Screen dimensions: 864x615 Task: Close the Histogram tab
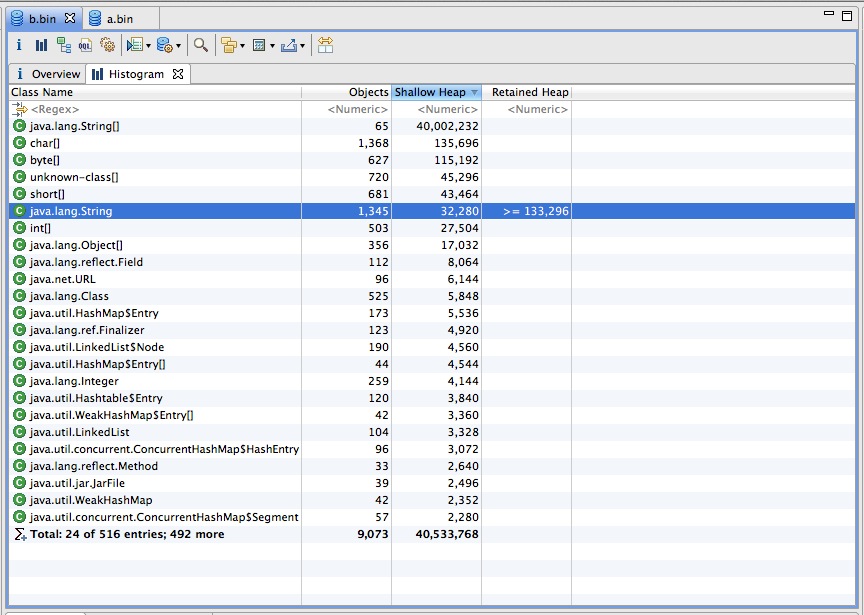[x=178, y=74]
